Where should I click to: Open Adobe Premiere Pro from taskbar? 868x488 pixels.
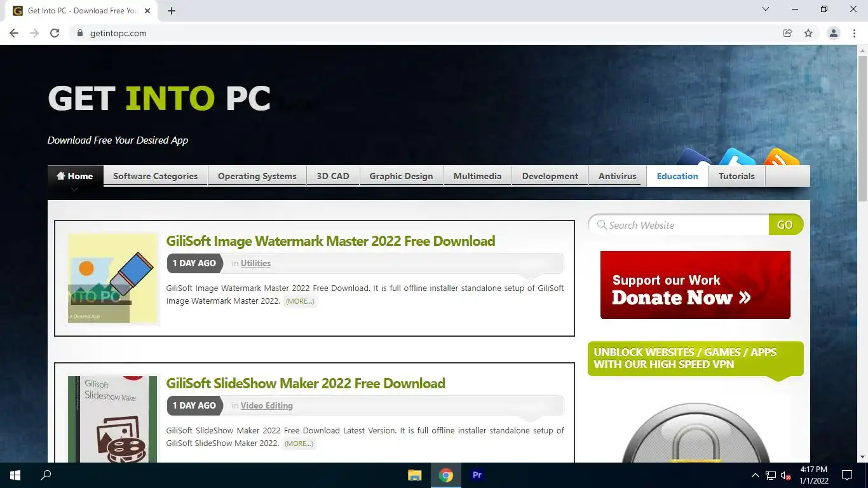click(477, 475)
